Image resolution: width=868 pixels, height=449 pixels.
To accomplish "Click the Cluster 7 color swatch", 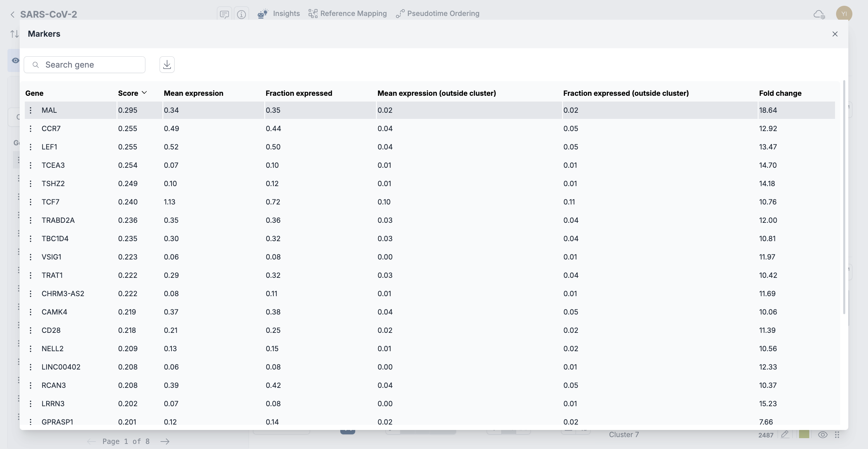I will pyautogui.click(x=804, y=434).
